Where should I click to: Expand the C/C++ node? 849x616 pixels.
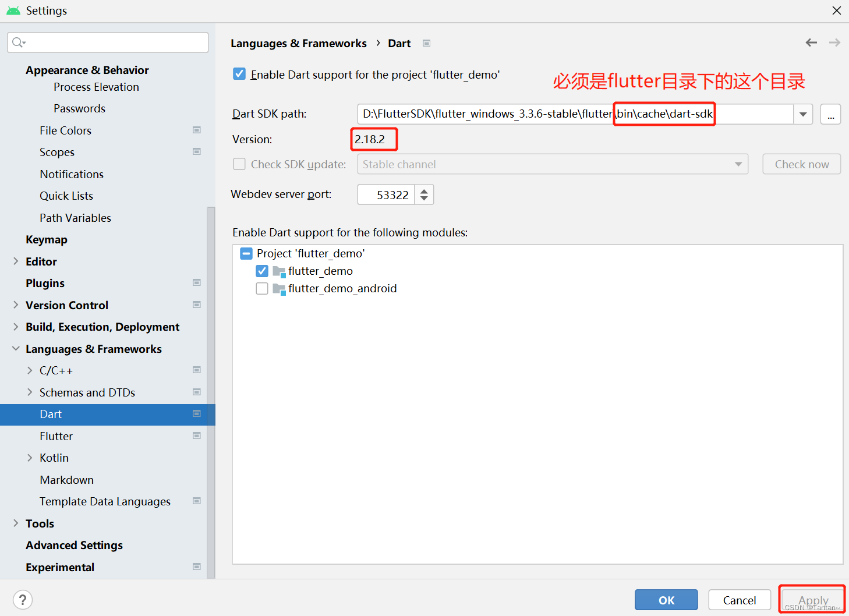(x=30, y=370)
